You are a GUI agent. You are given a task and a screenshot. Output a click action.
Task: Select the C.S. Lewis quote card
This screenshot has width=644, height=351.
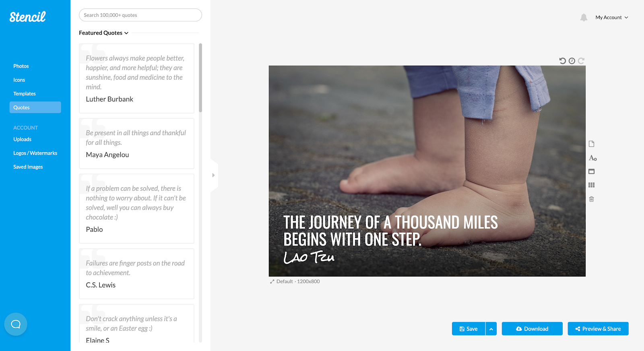[137, 274]
